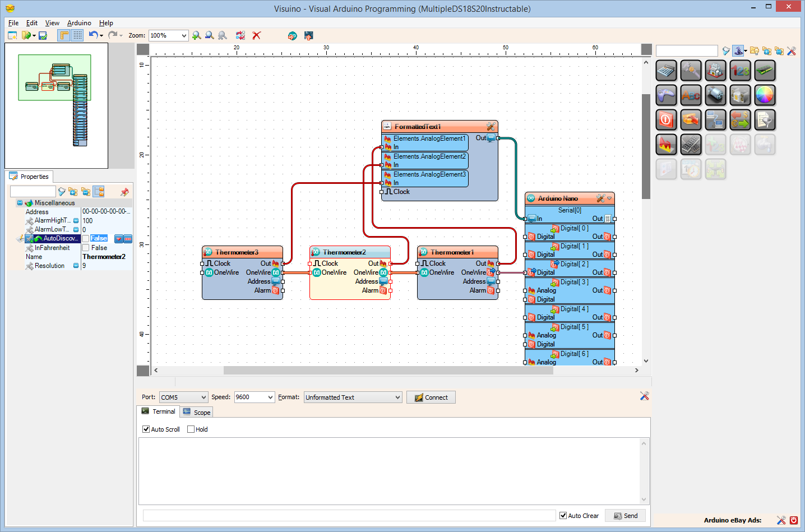Click the Send button
The height and width of the screenshot is (532, 805).
[x=625, y=516]
